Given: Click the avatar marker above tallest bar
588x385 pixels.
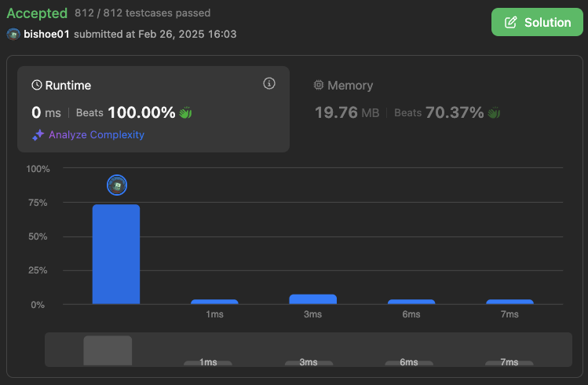Looking at the screenshot, I should pos(117,185).
